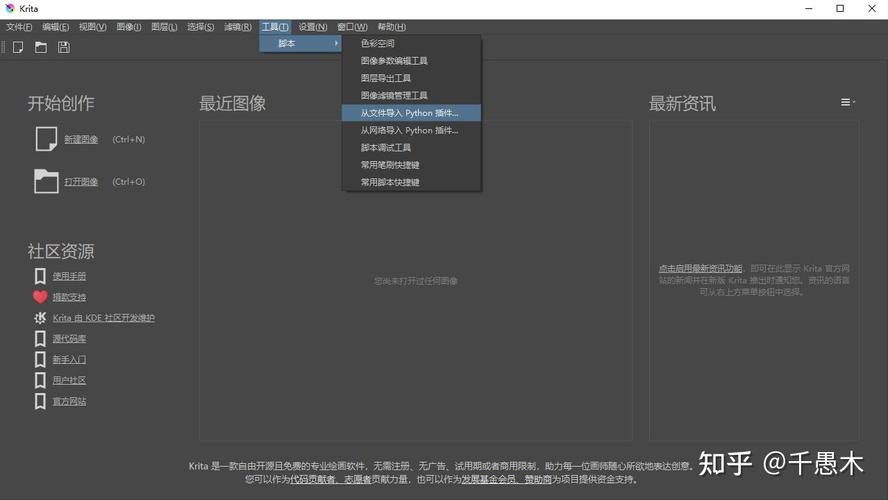The height and width of the screenshot is (500, 888).
Task: Open the 图像(I) menu
Action: coord(129,27)
